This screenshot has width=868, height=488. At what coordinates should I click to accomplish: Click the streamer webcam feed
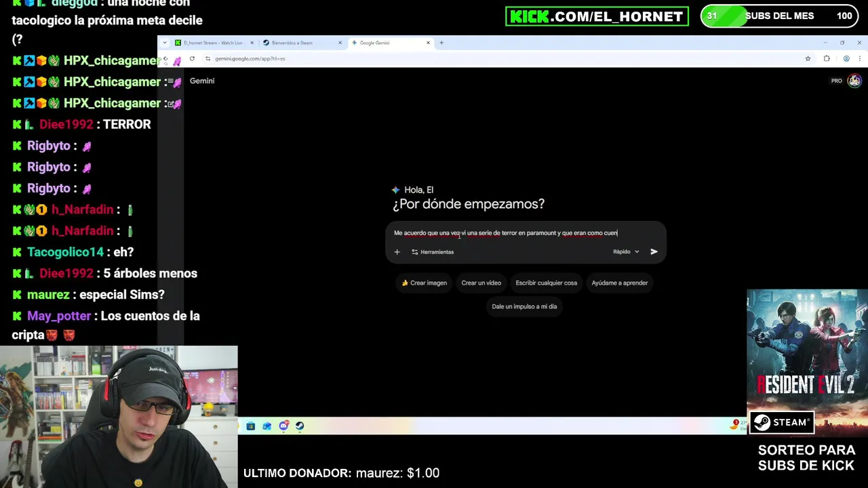point(119,417)
